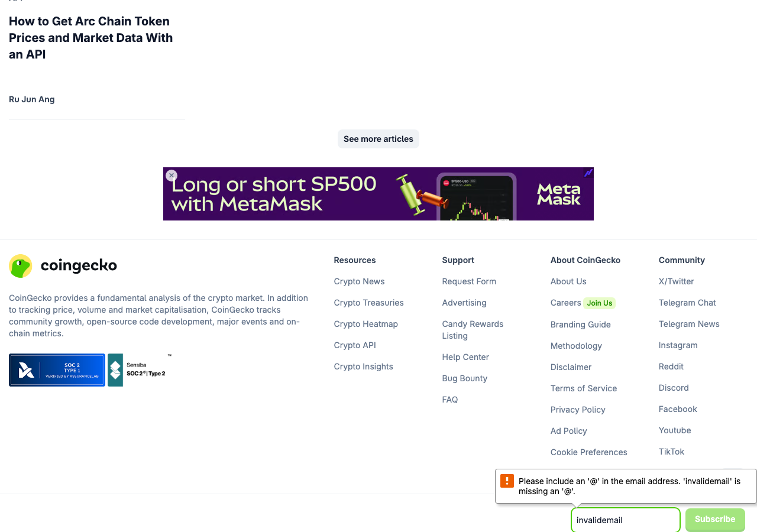Open Cookie Preferences
This screenshot has height=532, width=757.
[589, 452]
